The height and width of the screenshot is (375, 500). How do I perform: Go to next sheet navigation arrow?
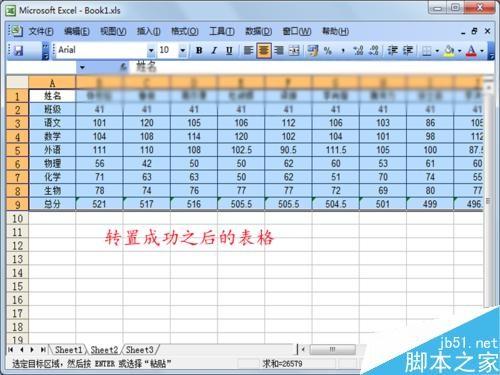pos(32,350)
